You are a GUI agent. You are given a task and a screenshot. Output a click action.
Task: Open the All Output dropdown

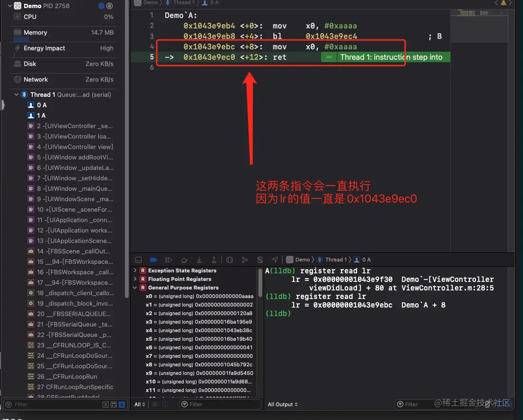[x=283, y=404]
